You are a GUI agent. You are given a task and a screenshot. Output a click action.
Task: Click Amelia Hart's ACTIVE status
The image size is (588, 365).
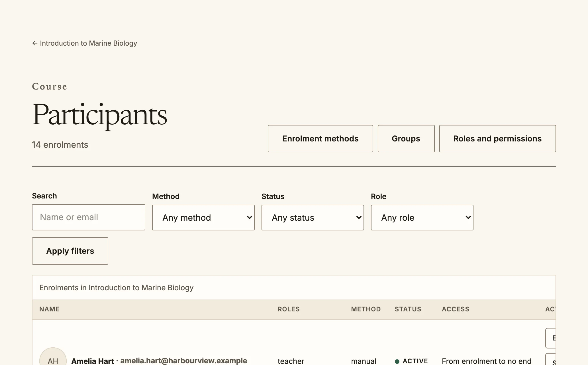pyautogui.click(x=411, y=361)
